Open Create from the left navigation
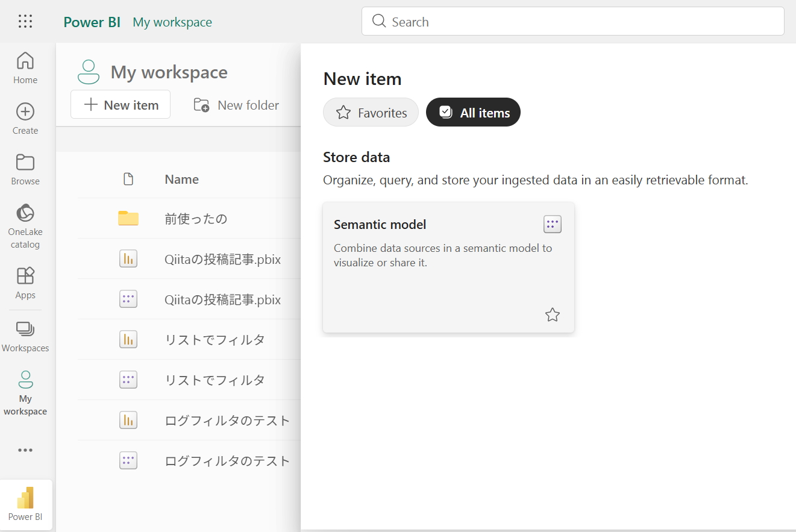Viewport: 796px width, 532px height. [25, 118]
